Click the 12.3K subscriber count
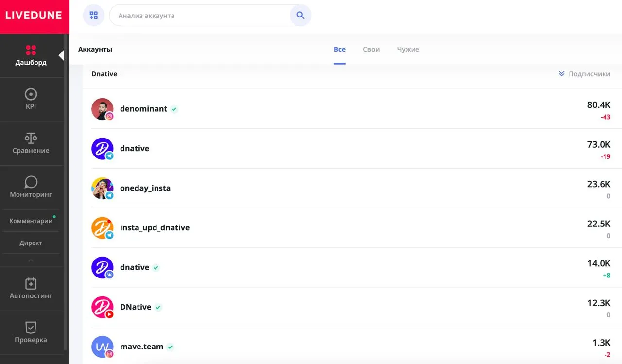Image resolution: width=622 pixels, height=364 pixels. point(599,303)
